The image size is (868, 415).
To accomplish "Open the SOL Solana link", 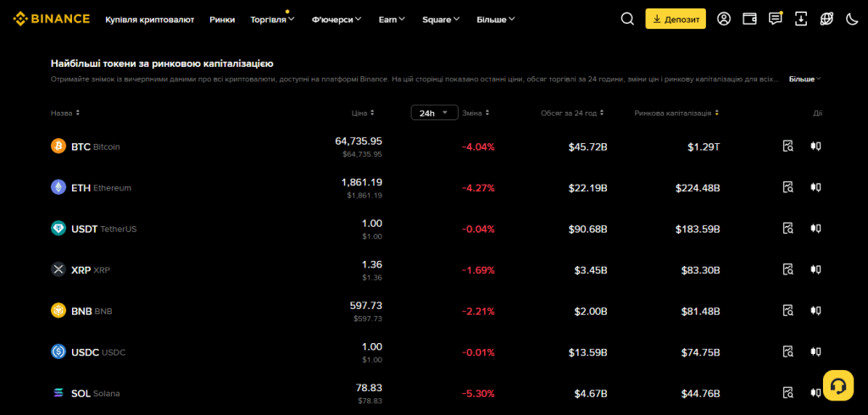I will (x=96, y=394).
